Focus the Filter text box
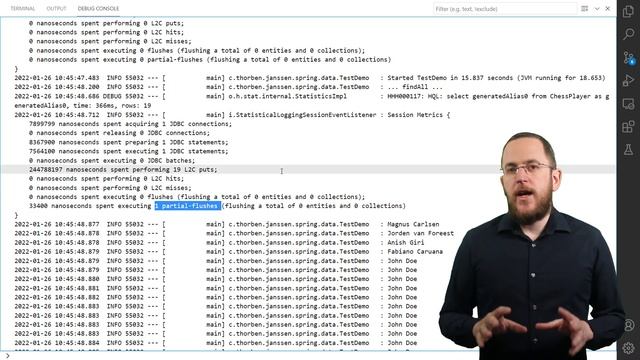640x360 pixels. (505, 9)
